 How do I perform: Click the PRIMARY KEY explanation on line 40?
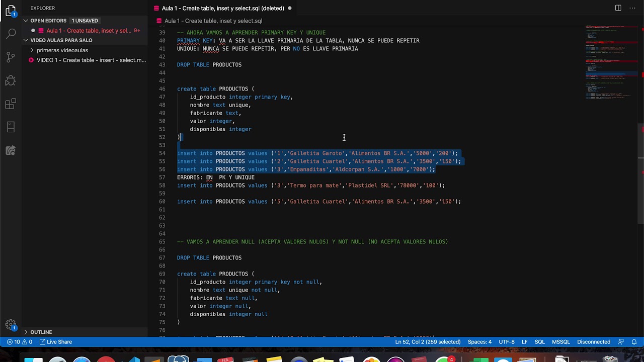298,41
